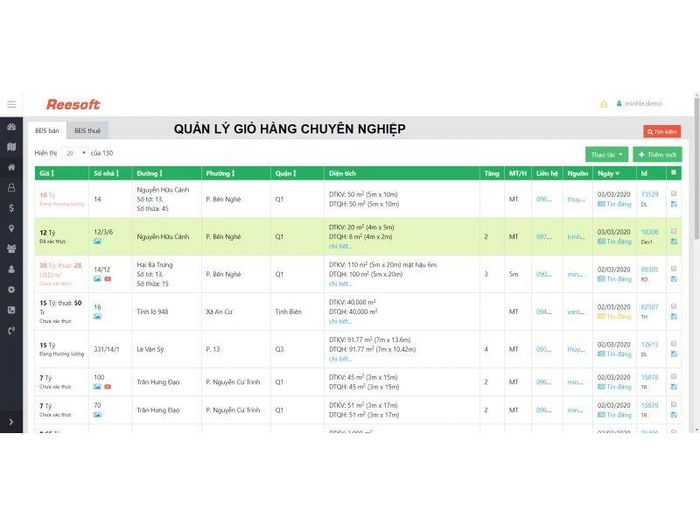Image resolution: width=700 pixels, height=525 pixels.
Task: Select the home icon in sidebar
Action: point(12,167)
